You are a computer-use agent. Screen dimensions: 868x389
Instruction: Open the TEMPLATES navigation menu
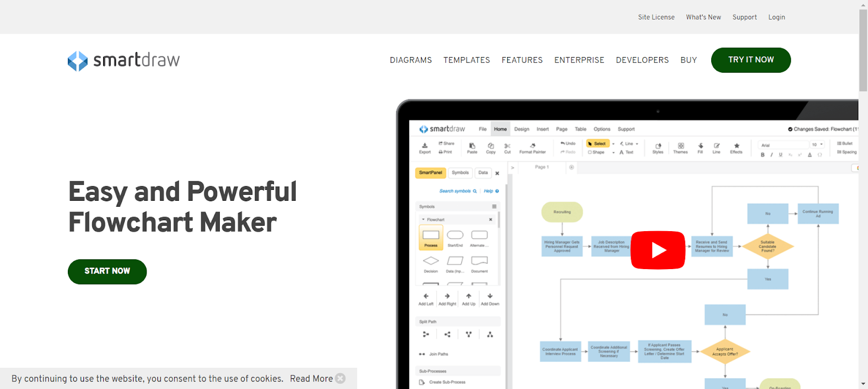tap(467, 60)
